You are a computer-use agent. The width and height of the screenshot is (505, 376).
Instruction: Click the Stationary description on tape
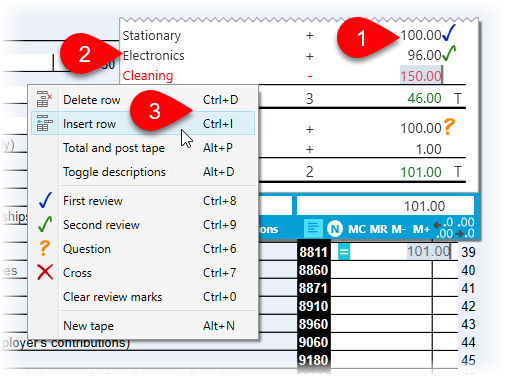(152, 36)
